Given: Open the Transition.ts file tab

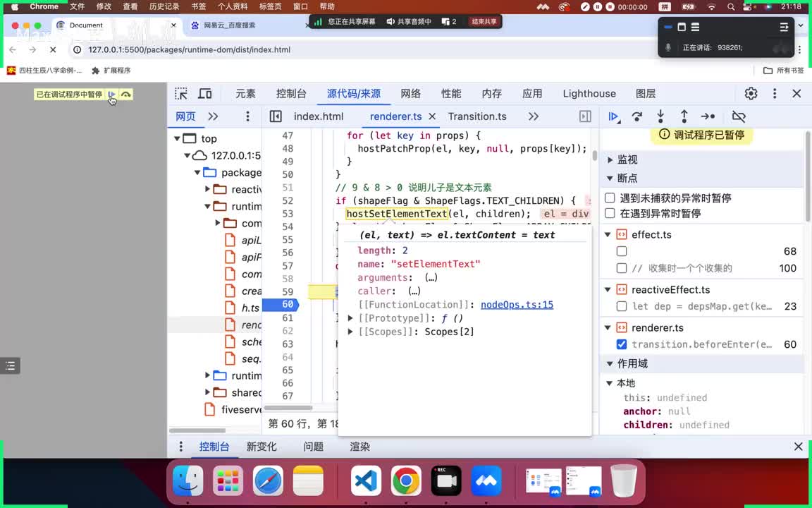Looking at the screenshot, I should pos(477,116).
